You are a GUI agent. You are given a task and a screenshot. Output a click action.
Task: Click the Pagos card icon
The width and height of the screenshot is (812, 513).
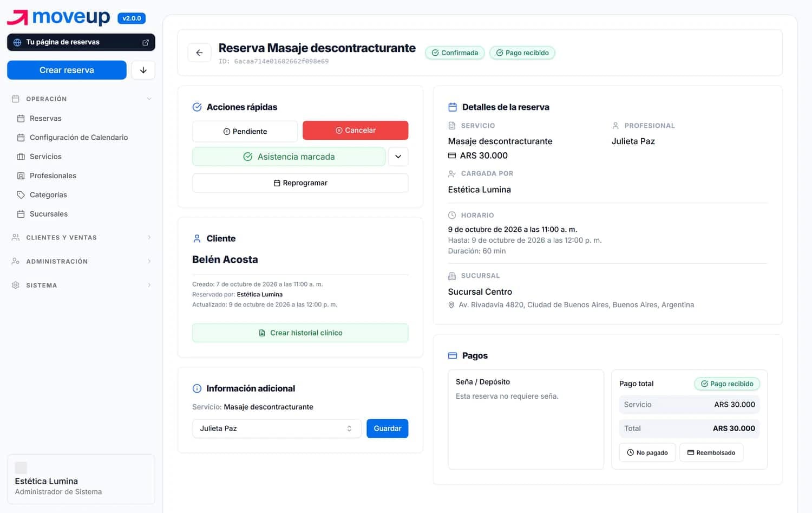(453, 356)
